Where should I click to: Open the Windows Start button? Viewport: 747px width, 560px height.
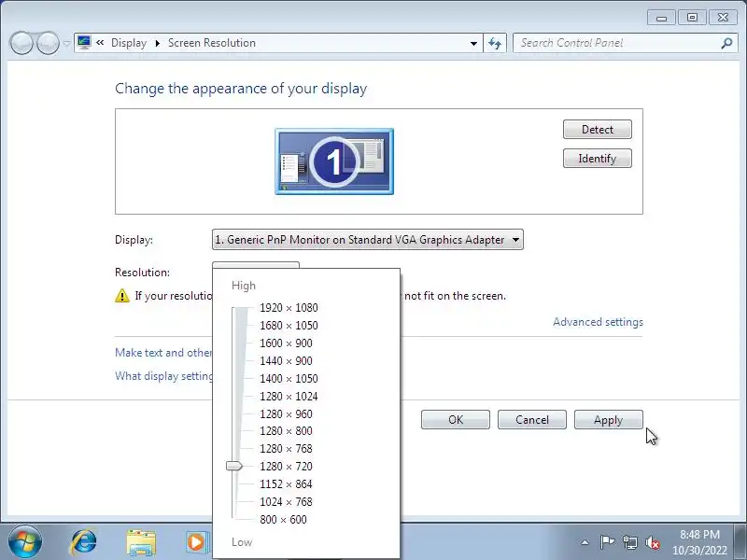coord(25,542)
